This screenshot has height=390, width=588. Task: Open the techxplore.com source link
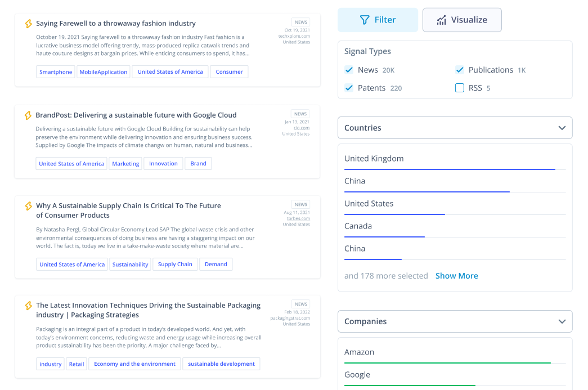point(294,36)
